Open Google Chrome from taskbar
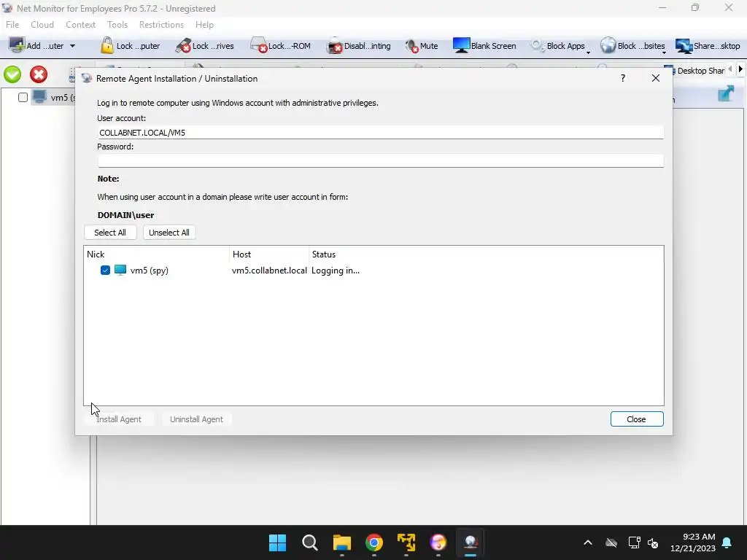This screenshot has height=560, width=747. (374, 542)
